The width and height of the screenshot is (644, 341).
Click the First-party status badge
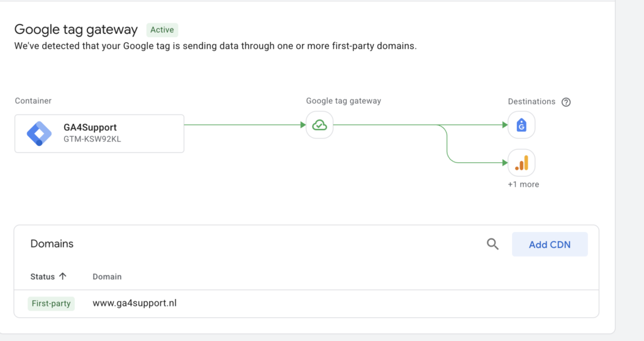click(52, 303)
